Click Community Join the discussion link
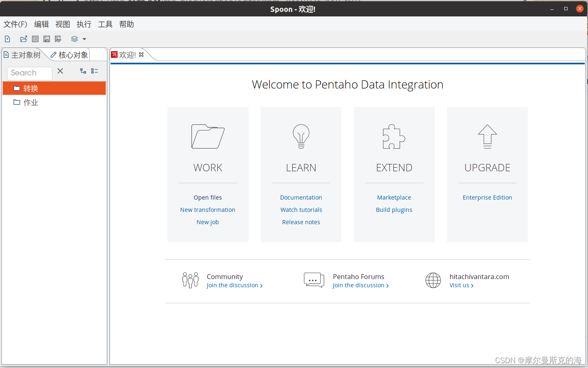Screen dimensions: 588x368 coord(234,285)
